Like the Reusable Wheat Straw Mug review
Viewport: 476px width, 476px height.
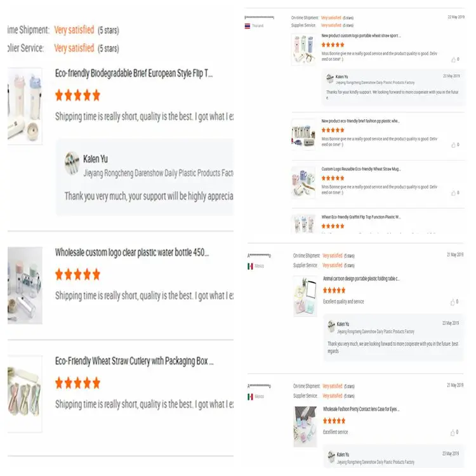pyautogui.click(x=453, y=193)
